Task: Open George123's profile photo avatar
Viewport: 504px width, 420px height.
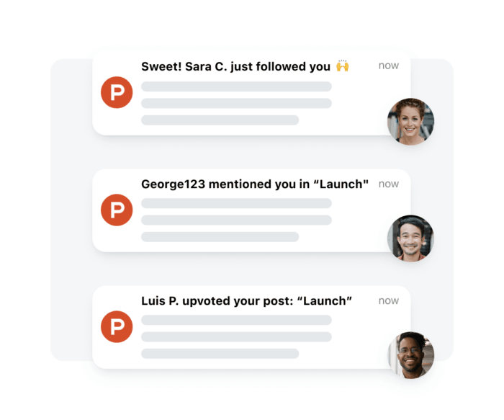Action: pyautogui.click(x=410, y=238)
